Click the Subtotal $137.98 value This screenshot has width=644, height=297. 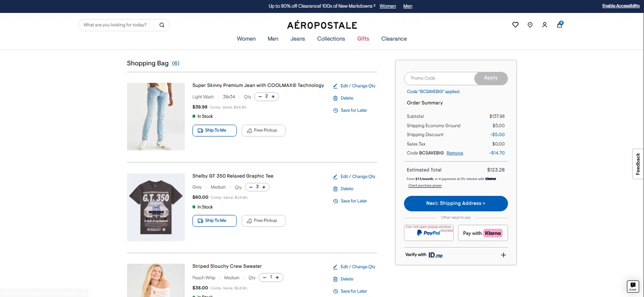click(x=497, y=116)
